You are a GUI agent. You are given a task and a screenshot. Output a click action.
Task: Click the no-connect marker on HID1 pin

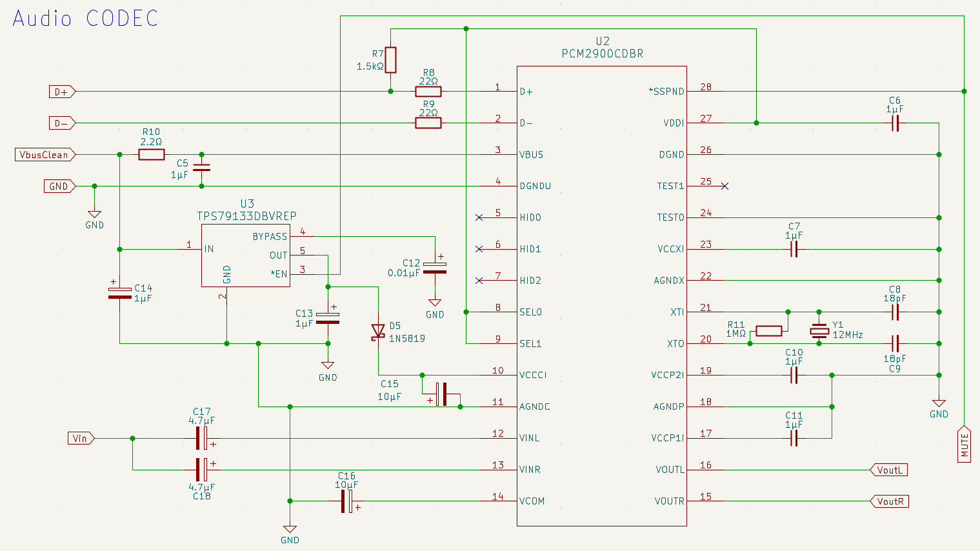(x=479, y=249)
